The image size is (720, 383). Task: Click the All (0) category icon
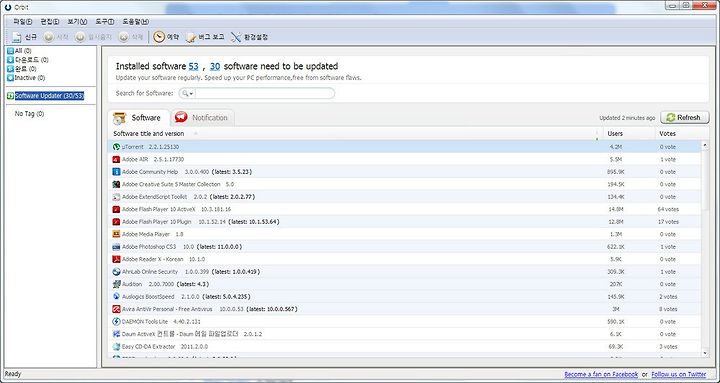11,51
